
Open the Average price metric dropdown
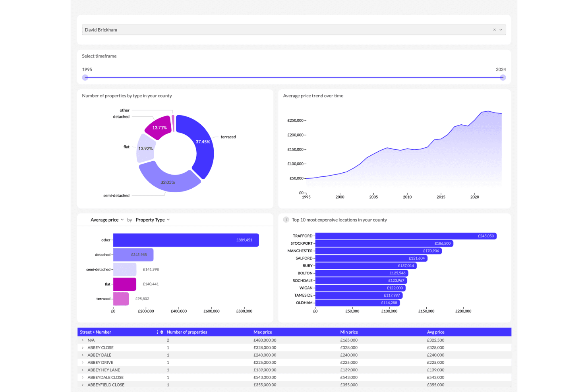tap(107, 220)
